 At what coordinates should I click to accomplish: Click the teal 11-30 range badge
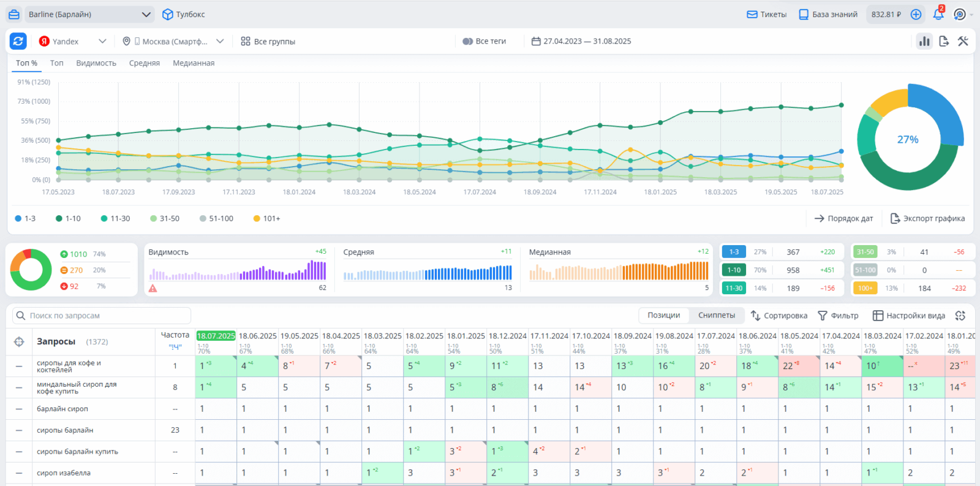(734, 288)
